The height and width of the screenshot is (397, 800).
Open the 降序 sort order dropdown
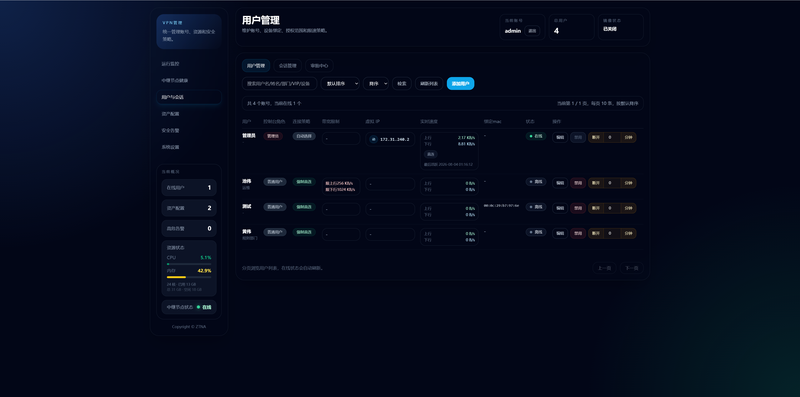pos(376,83)
